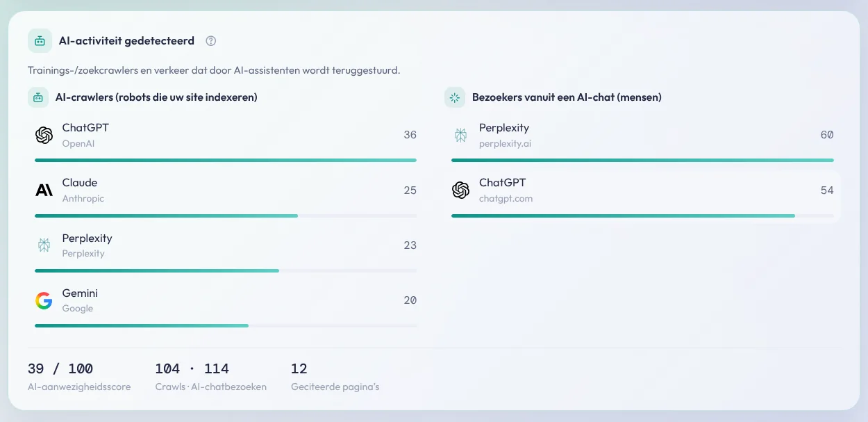The width and height of the screenshot is (868, 422).
Task: Open the help question mark icon
Action: click(211, 41)
